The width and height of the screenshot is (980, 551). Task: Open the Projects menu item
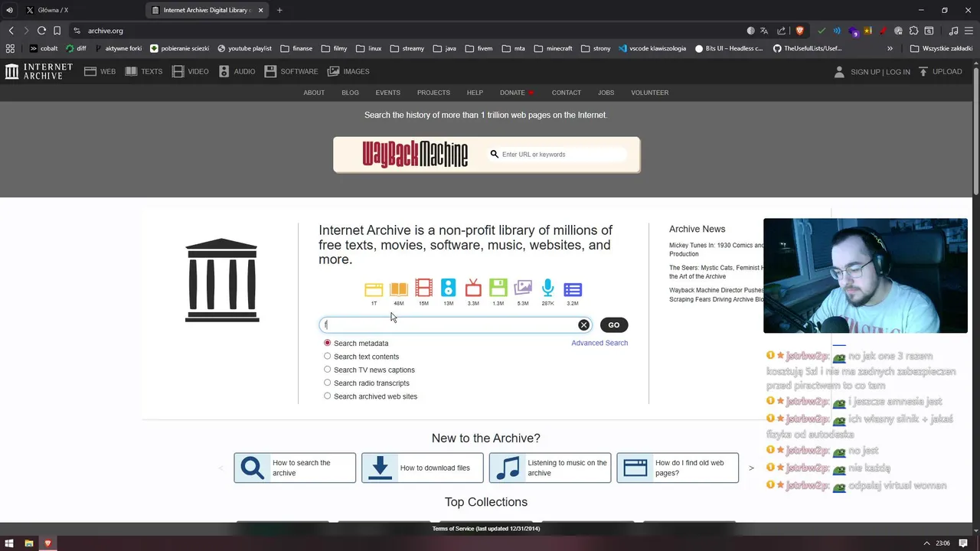coord(433,93)
